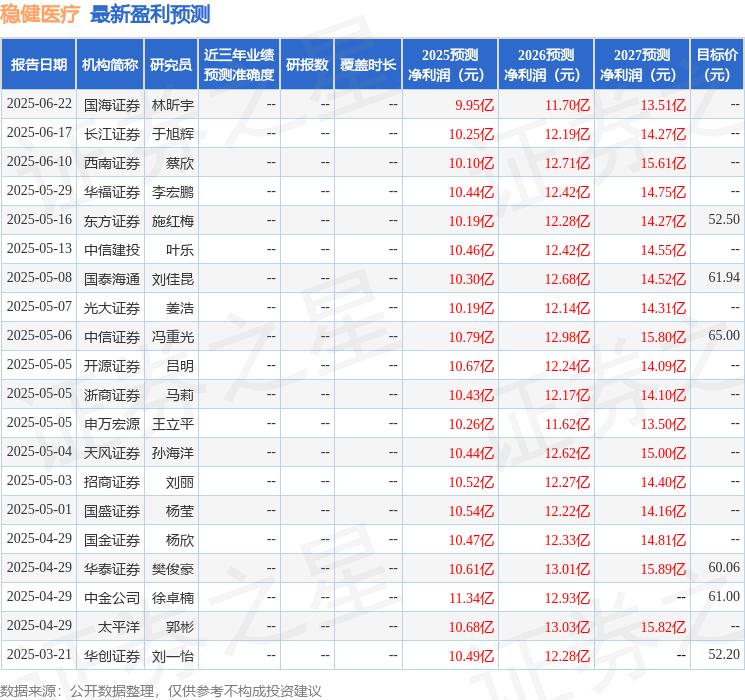This screenshot has height=700, width=745.
Task: Click the 近三年业绩预测准确度 header
Action: (239, 64)
